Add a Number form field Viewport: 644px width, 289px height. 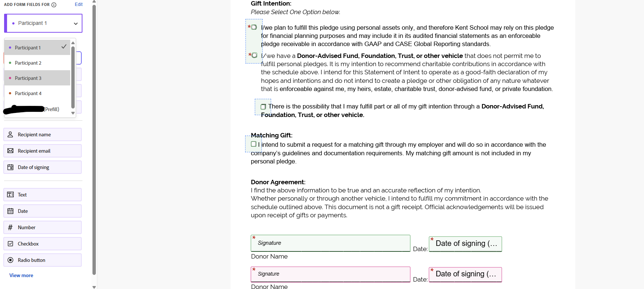pos(43,227)
